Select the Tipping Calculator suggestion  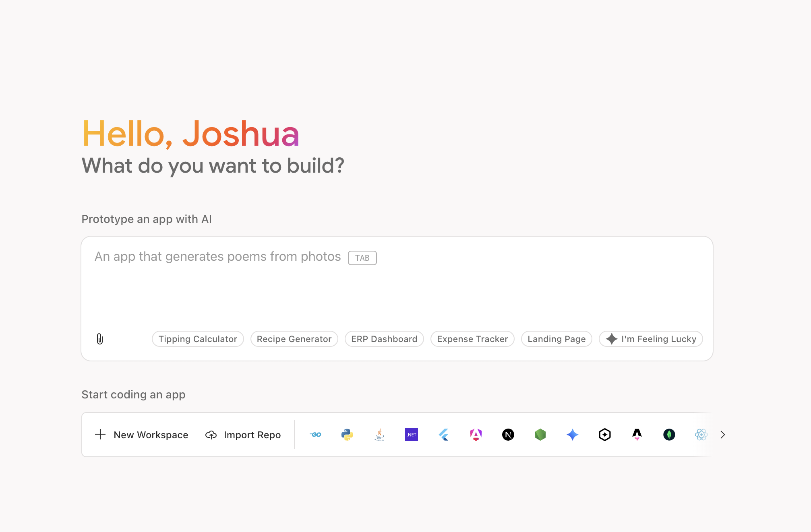197,339
